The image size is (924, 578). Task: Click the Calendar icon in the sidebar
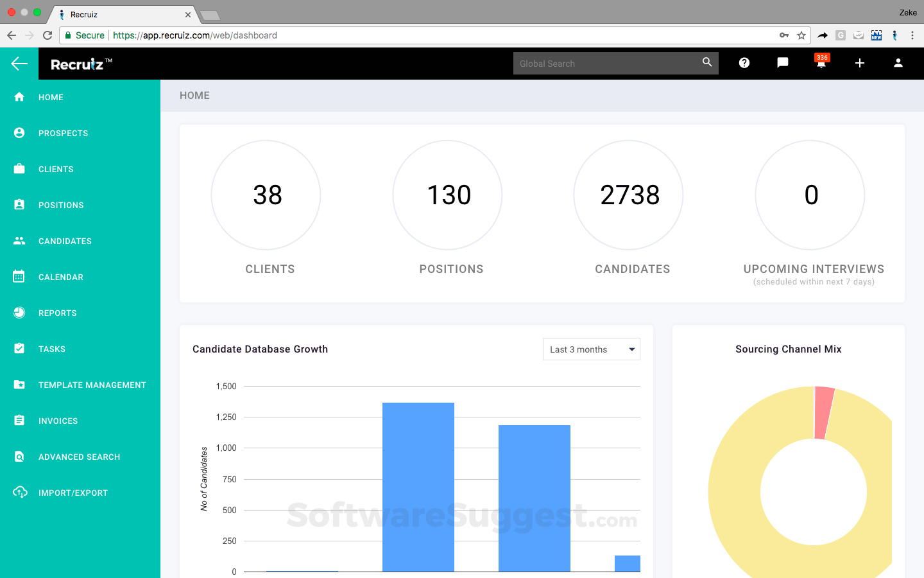pyautogui.click(x=19, y=277)
